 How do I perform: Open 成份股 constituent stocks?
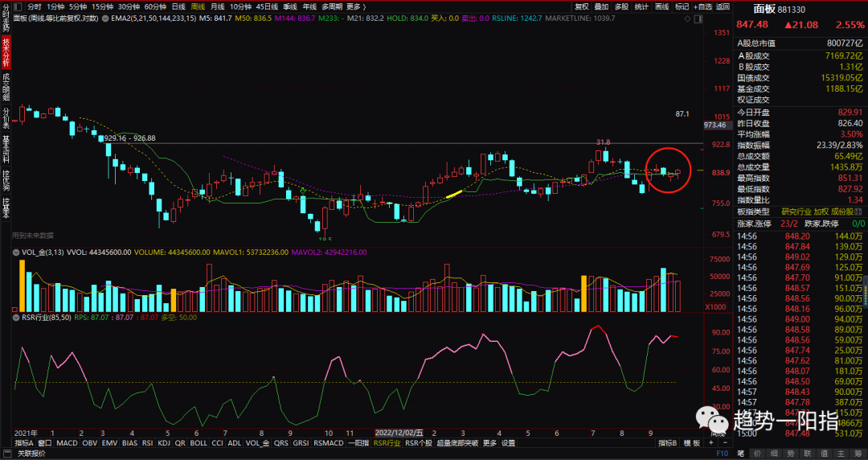click(x=842, y=212)
